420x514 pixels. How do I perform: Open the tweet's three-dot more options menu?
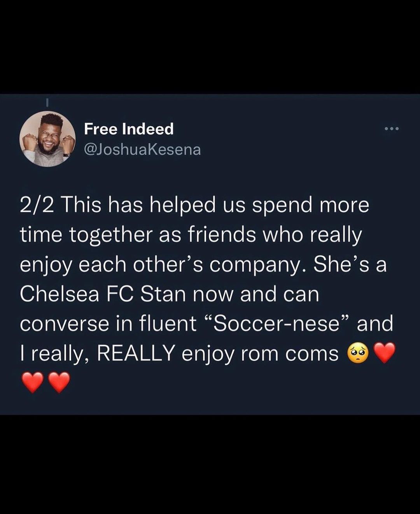392,129
